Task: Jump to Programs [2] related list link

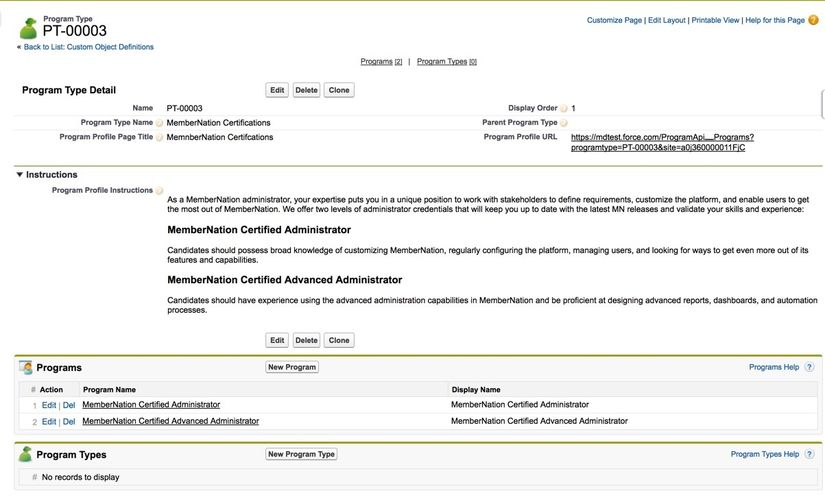Action: pyautogui.click(x=381, y=62)
